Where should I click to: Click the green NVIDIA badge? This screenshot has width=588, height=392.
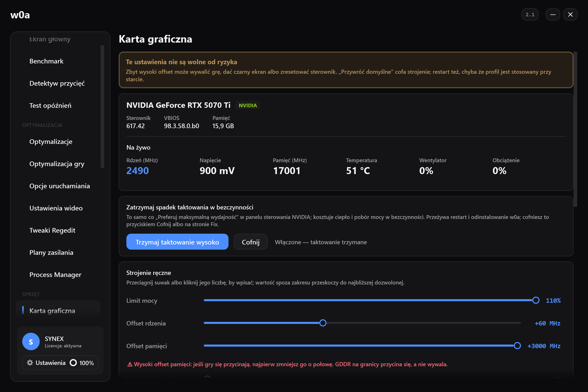coord(248,105)
